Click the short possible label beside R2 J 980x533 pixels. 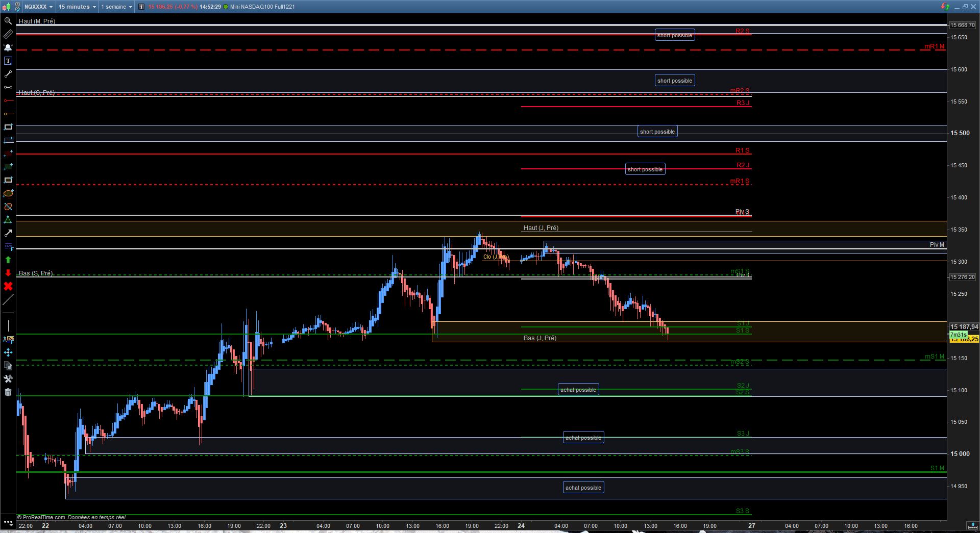point(645,169)
